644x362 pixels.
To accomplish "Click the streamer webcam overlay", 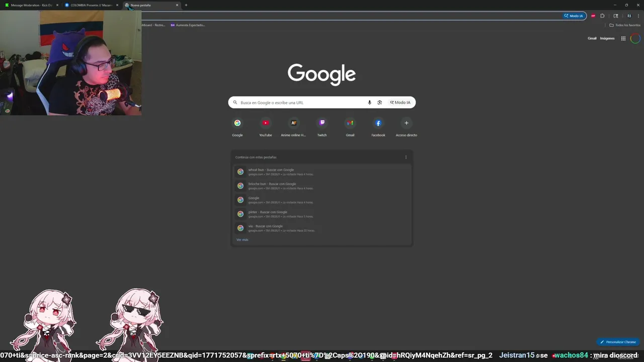I will point(70,63).
